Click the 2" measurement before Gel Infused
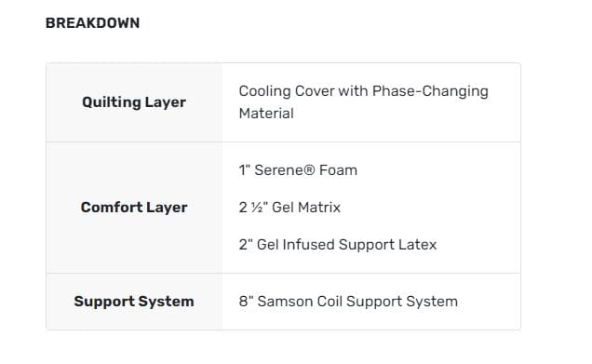Screen dimensions: 592x364 [x=246, y=245]
